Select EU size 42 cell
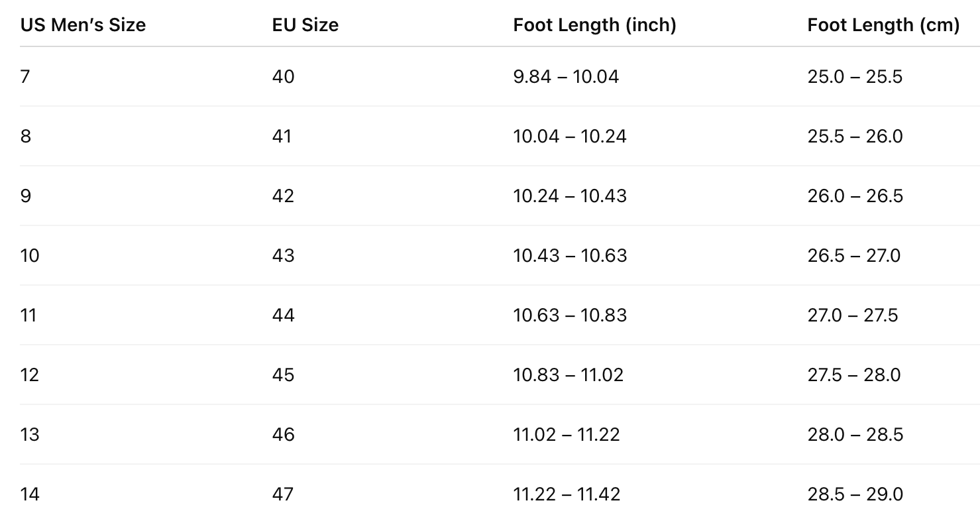Screen dimensions: 980x523 click(x=283, y=196)
